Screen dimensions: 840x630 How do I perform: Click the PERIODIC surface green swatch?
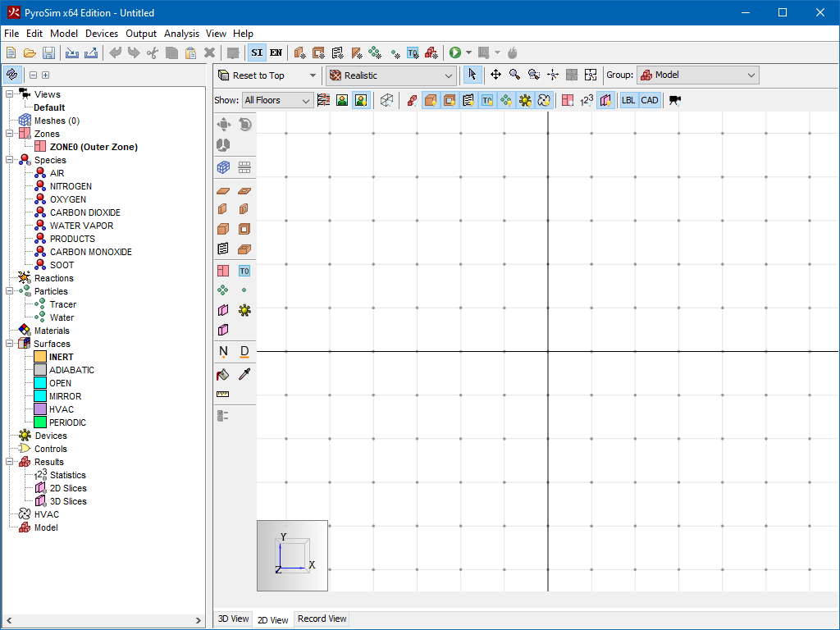coord(40,422)
